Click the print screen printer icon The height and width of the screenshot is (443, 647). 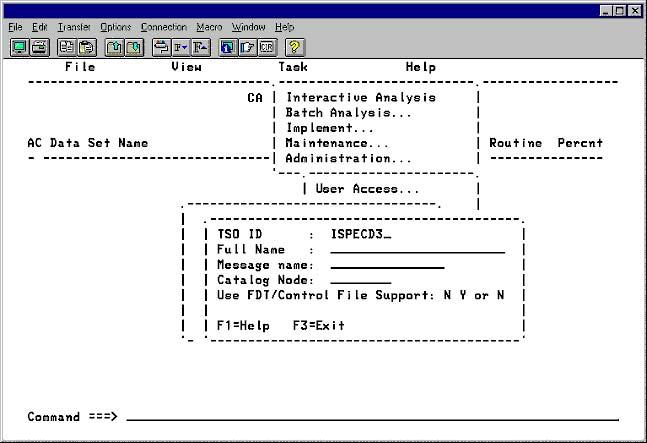pos(40,47)
